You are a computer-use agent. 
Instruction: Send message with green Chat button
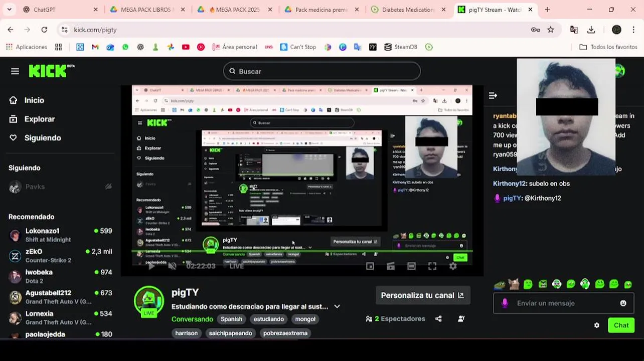point(621,325)
